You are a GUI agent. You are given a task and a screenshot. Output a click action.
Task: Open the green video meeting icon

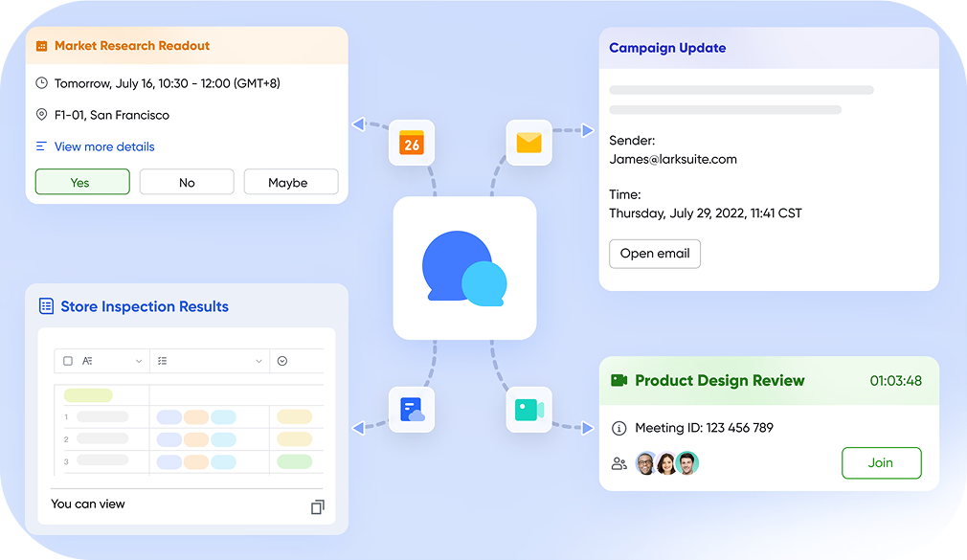[528, 410]
